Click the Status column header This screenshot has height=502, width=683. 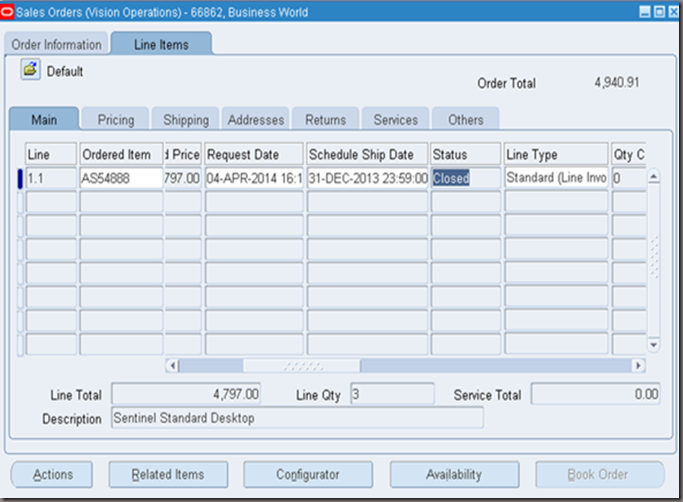pyautogui.click(x=466, y=154)
